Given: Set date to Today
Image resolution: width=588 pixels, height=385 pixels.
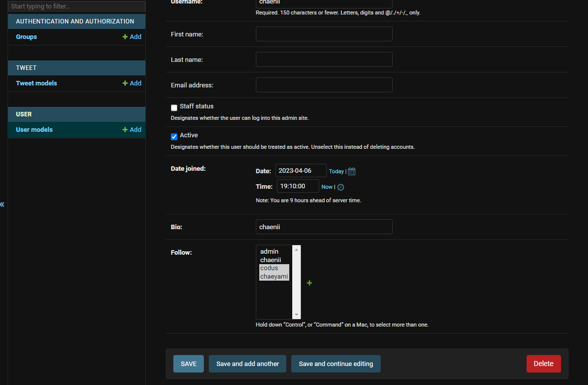Looking at the screenshot, I should 336,171.
